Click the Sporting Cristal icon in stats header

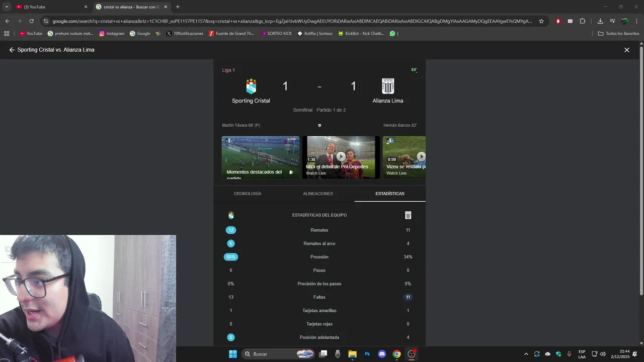(x=231, y=215)
